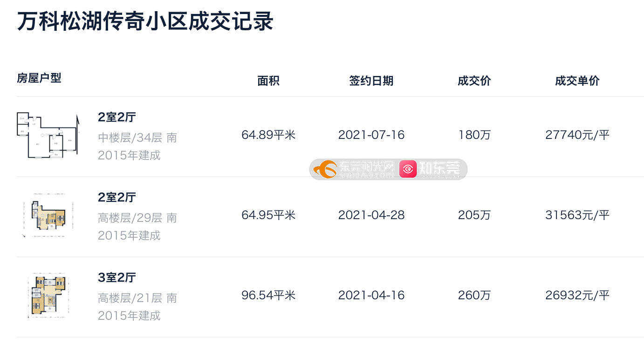Screen dimensions: 644x345
Task: Click the 高楼层/29层 南 detail text
Action: click(137, 218)
